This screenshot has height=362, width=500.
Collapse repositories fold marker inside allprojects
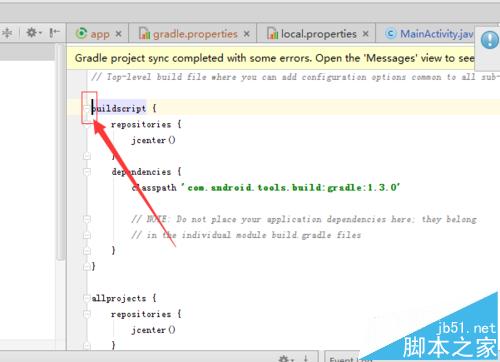point(87,314)
